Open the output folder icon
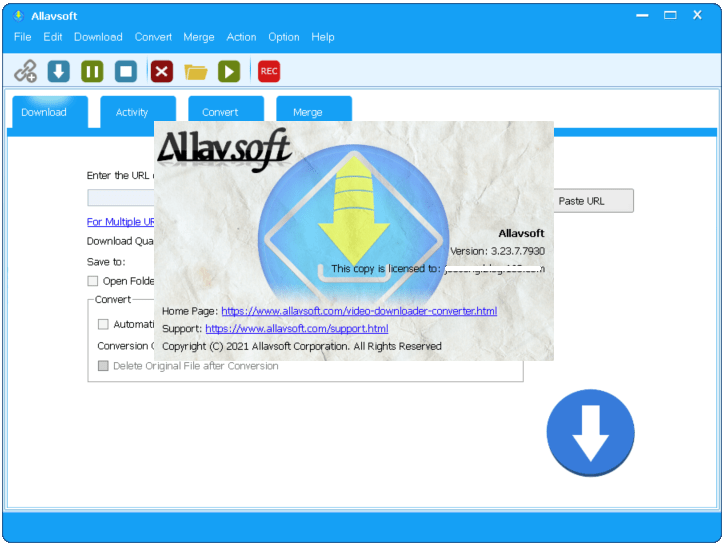This screenshot has height=544, width=724. coord(196,72)
